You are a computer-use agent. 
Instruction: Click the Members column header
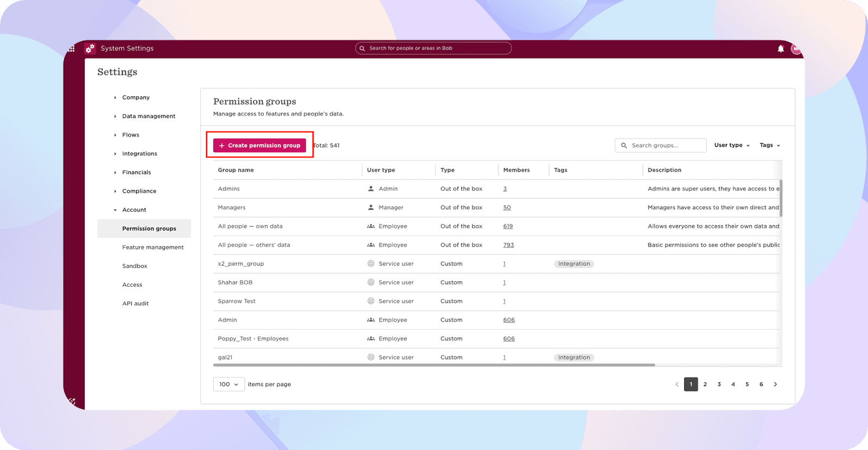(x=516, y=170)
